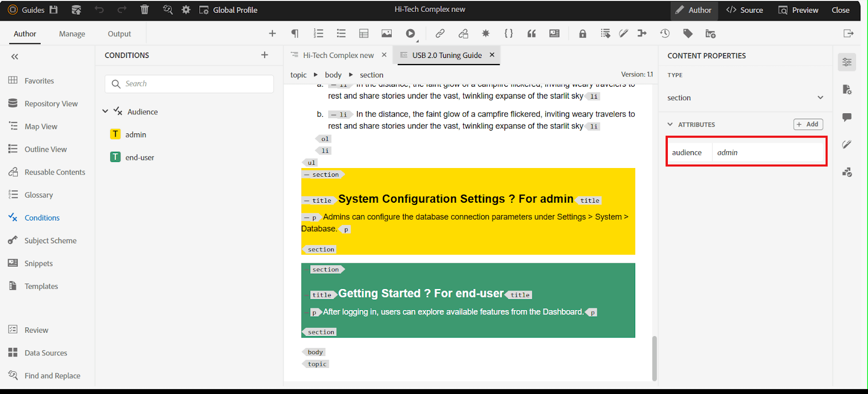
Task: Switch to the Hi-Tech Complex new tab
Action: (338, 55)
